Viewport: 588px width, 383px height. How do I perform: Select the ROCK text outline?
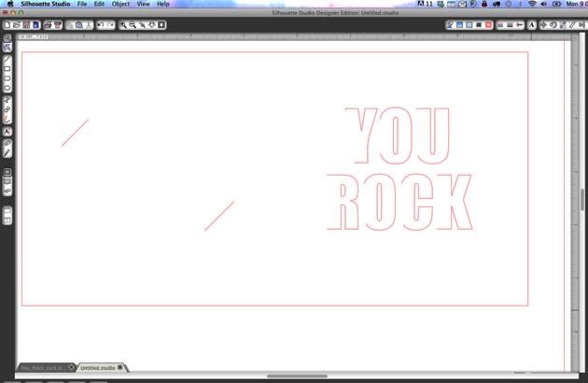click(x=399, y=202)
